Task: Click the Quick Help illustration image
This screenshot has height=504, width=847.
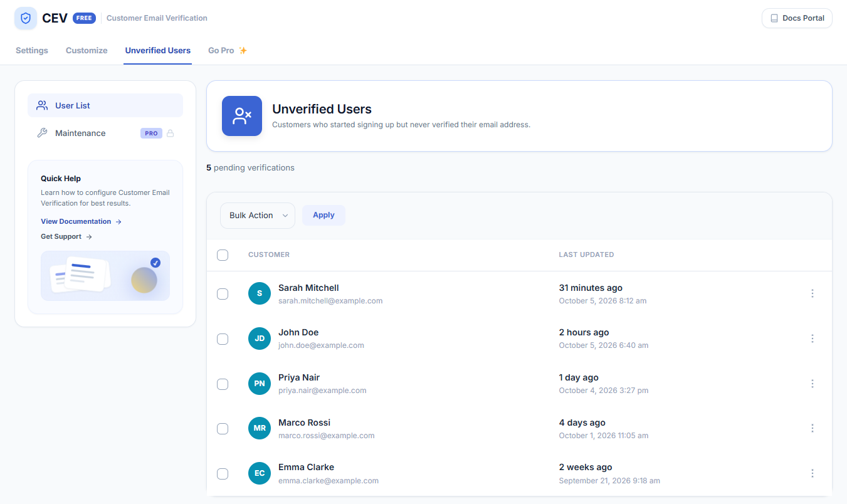Action: pyautogui.click(x=105, y=276)
